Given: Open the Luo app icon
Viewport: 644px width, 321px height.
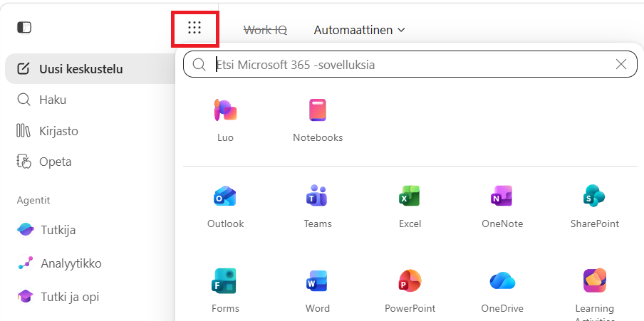Looking at the screenshot, I should point(225,110).
